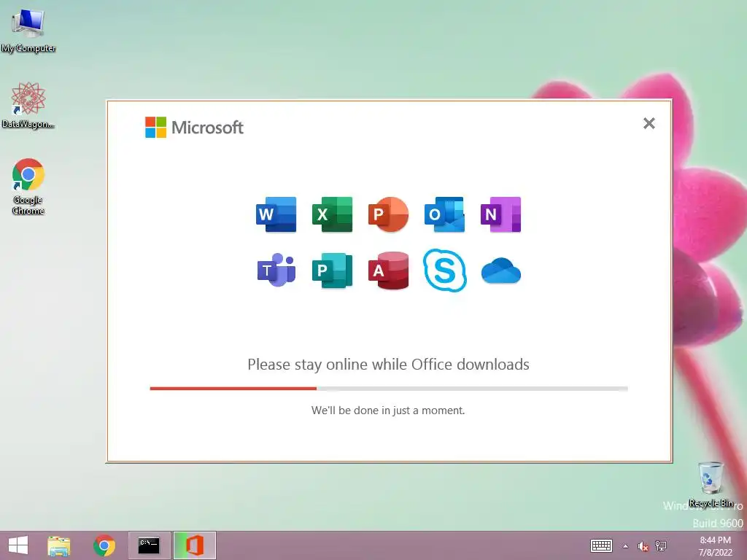The width and height of the screenshot is (747, 560).
Task: Click the 'Please stay online while Office downloads' text
Action: [388, 365]
